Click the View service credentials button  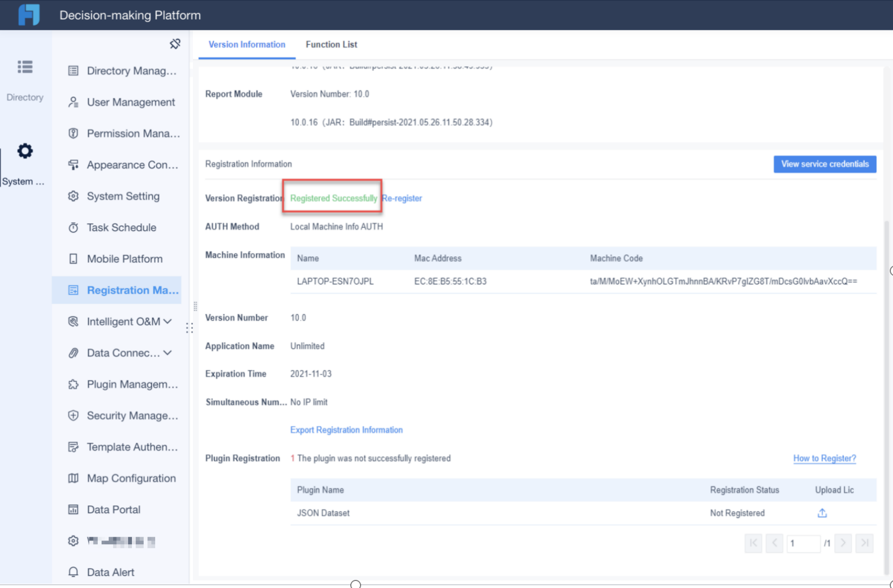pyautogui.click(x=824, y=164)
